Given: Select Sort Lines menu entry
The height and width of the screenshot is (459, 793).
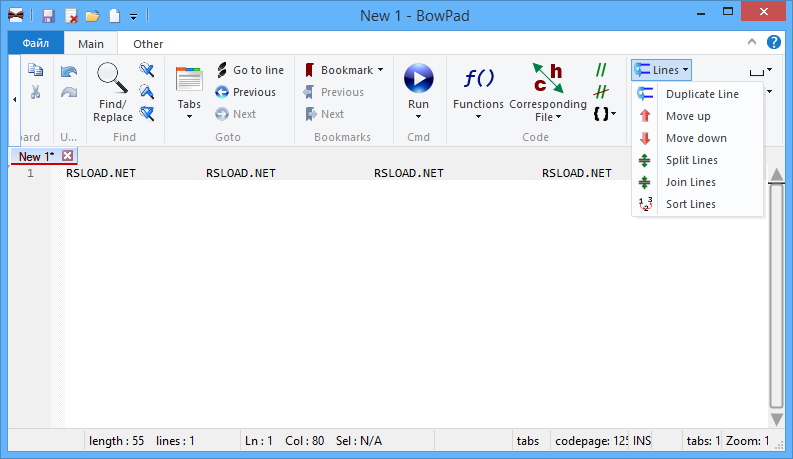Looking at the screenshot, I should pos(697,204).
